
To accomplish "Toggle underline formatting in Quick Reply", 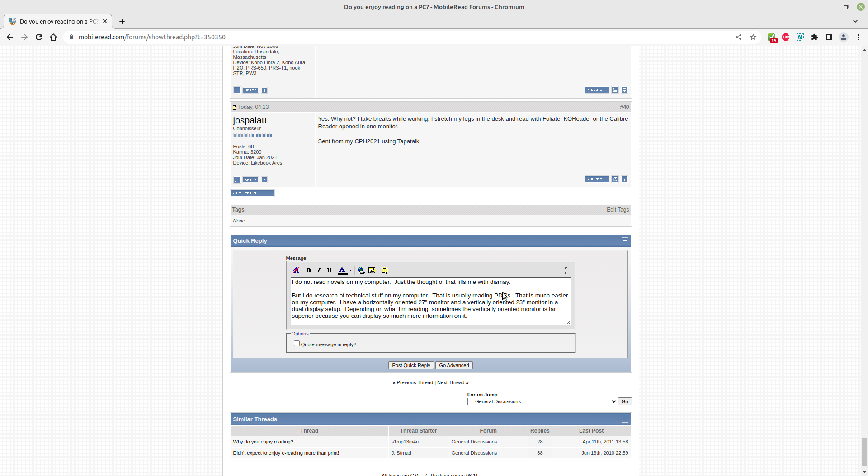I will tap(330, 270).
